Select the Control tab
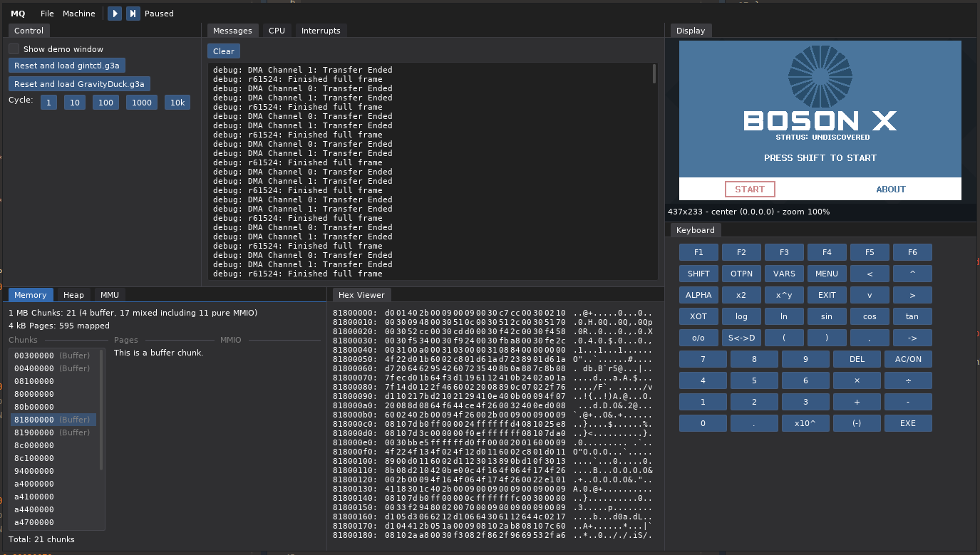980x555 pixels. pyautogui.click(x=29, y=31)
